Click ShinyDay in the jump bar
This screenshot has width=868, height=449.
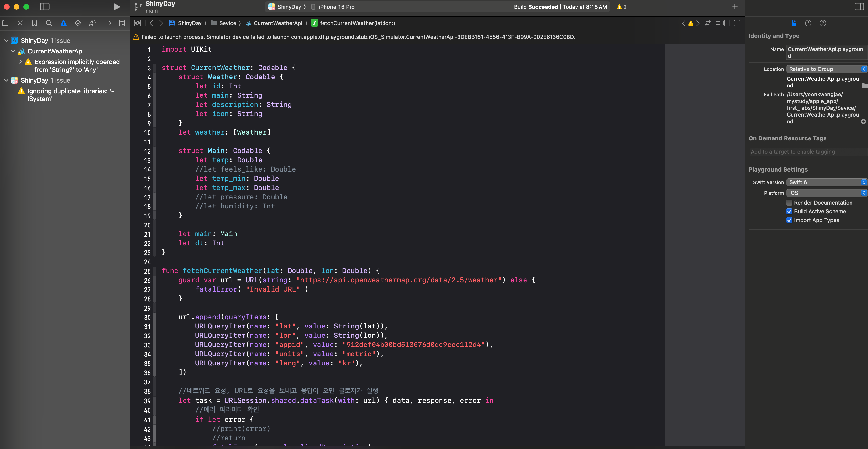point(185,23)
